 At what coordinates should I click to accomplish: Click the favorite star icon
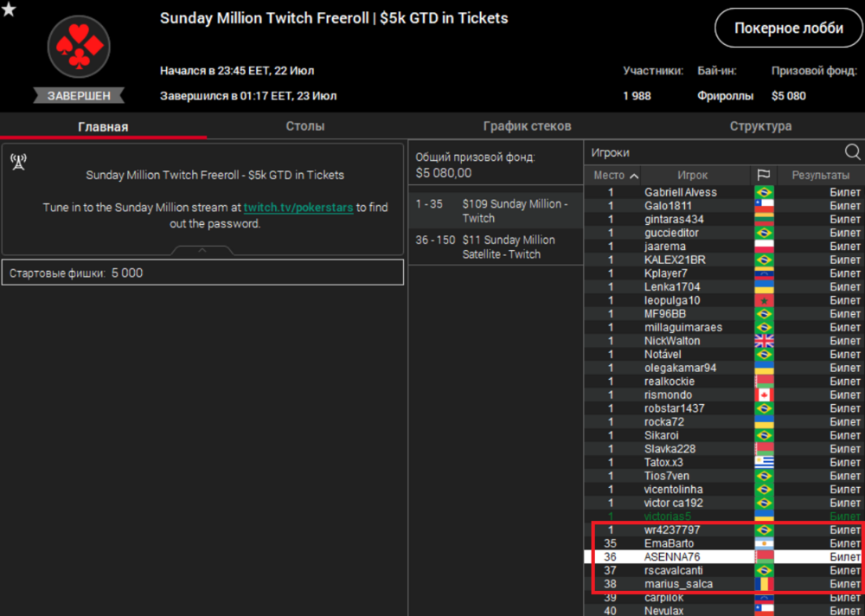coord(9,9)
